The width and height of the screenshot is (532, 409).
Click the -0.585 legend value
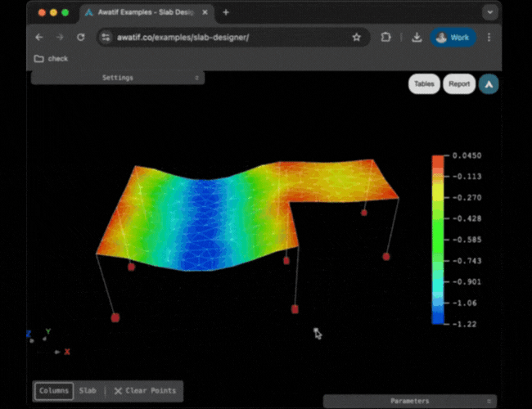tap(467, 240)
